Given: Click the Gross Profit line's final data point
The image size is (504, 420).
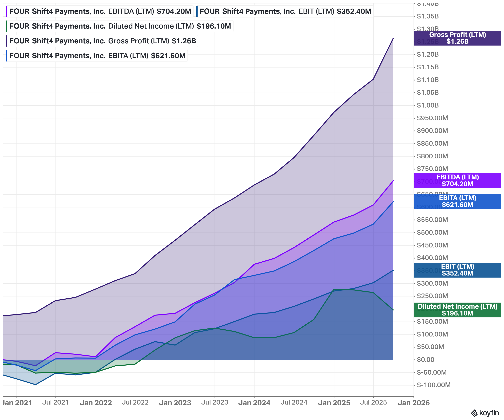Looking at the screenshot, I should point(393,38).
